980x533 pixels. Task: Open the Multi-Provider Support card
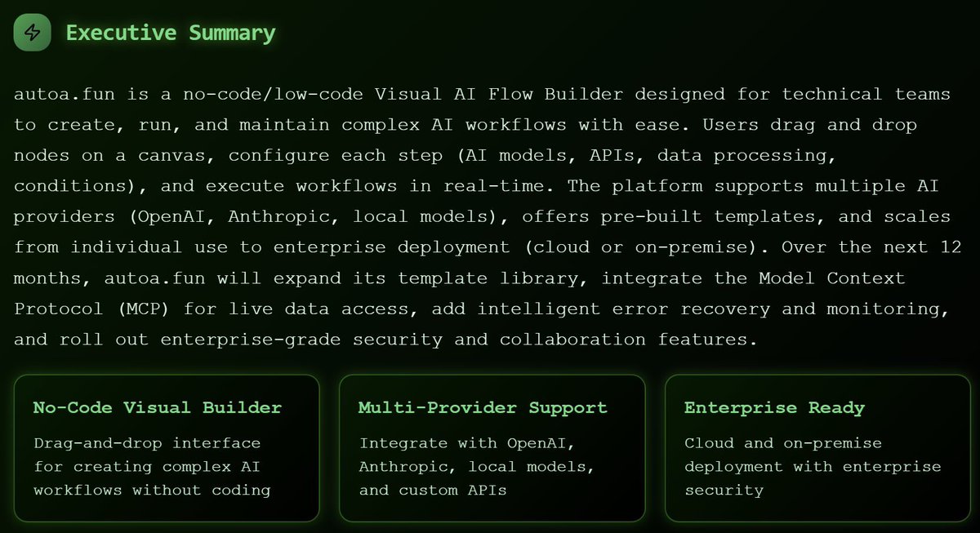click(x=492, y=448)
